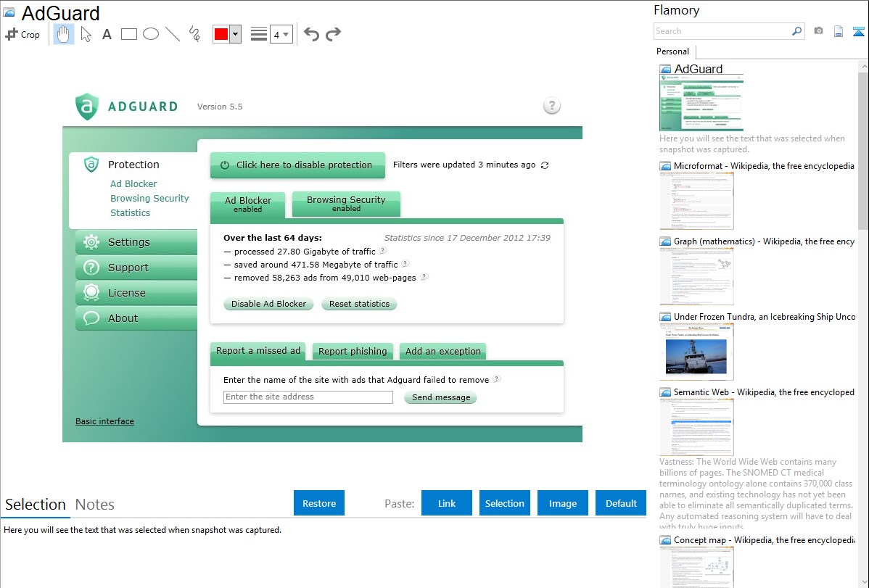The height and width of the screenshot is (588, 869).
Task: Select the Concept map snapshot title
Action: (x=765, y=539)
